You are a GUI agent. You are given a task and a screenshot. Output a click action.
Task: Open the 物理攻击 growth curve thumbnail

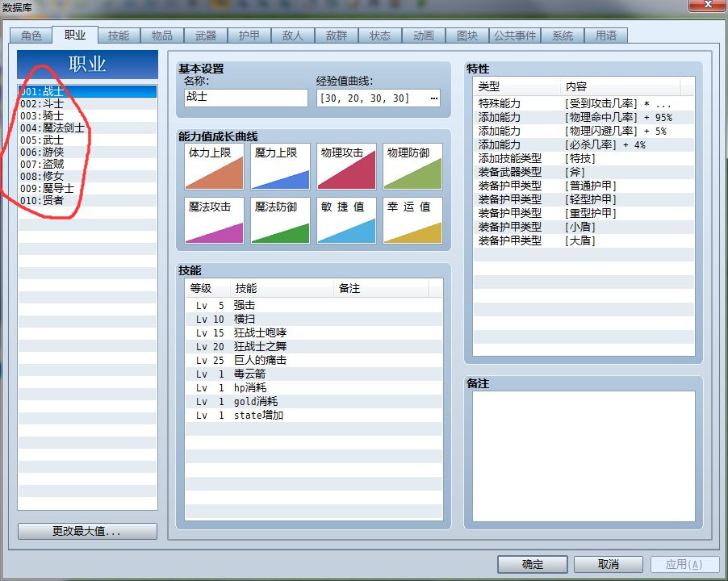point(346,166)
